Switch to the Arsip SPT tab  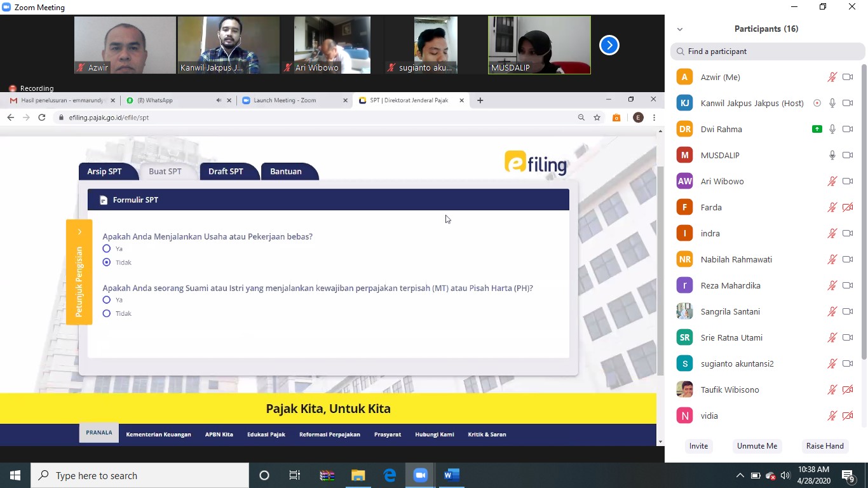click(105, 172)
